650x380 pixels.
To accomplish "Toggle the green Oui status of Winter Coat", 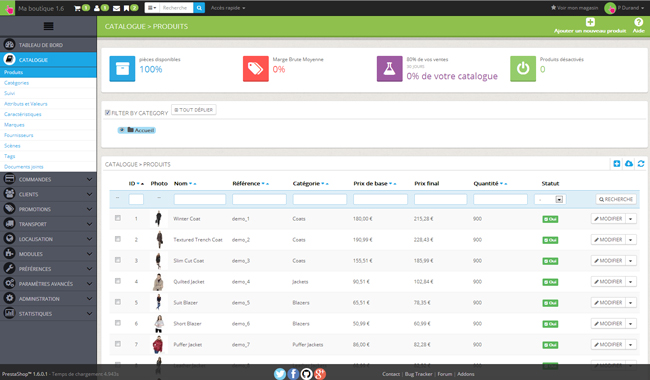I will [x=550, y=219].
